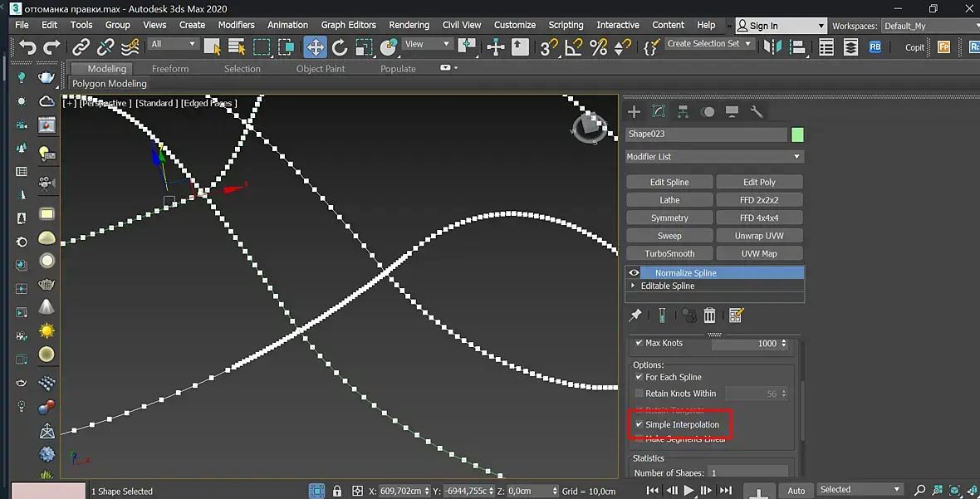
Task: Select the Move transform tool
Action: 316,47
